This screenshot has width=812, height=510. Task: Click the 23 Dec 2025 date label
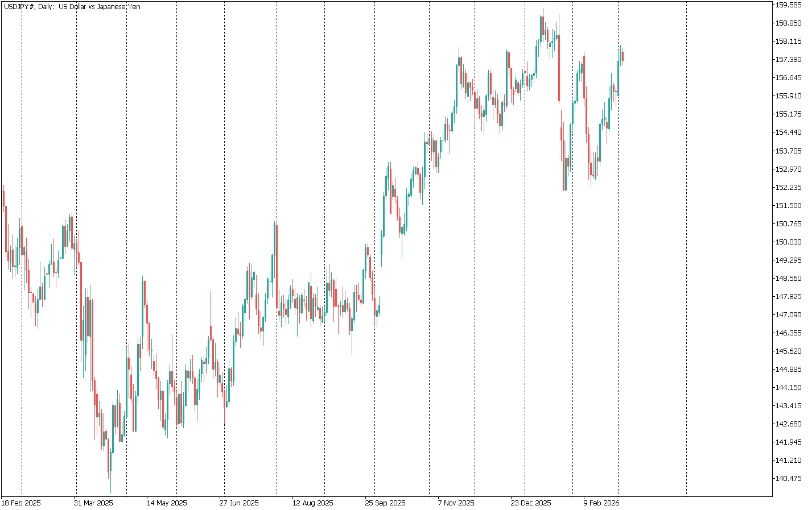click(x=531, y=503)
